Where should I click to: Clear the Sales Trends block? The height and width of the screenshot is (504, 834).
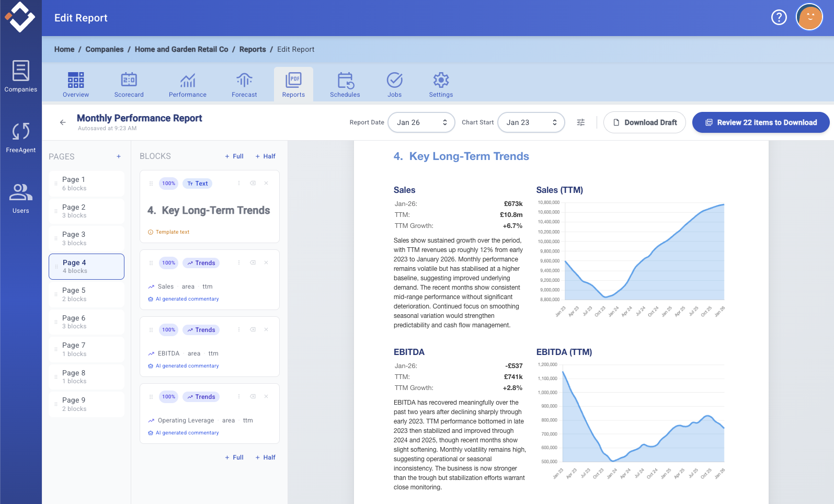(253, 263)
